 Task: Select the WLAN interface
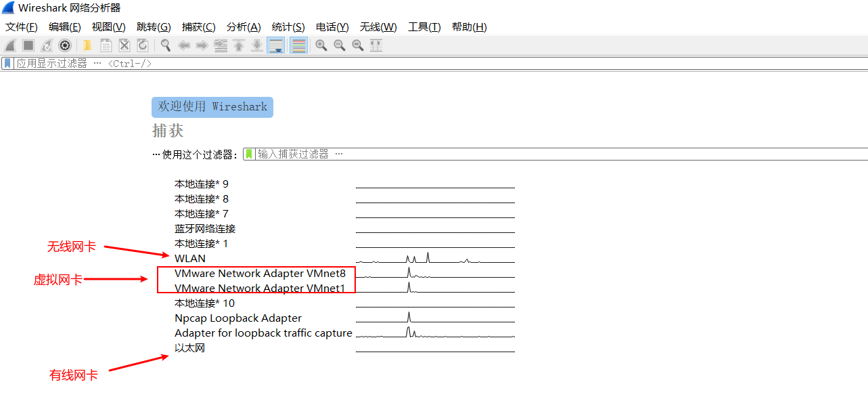point(190,258)
